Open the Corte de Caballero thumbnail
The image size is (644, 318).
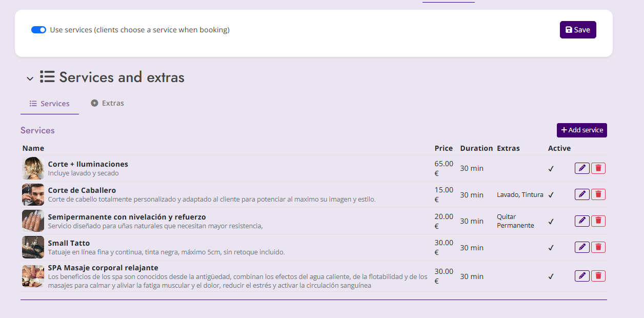tap(33, 194)
